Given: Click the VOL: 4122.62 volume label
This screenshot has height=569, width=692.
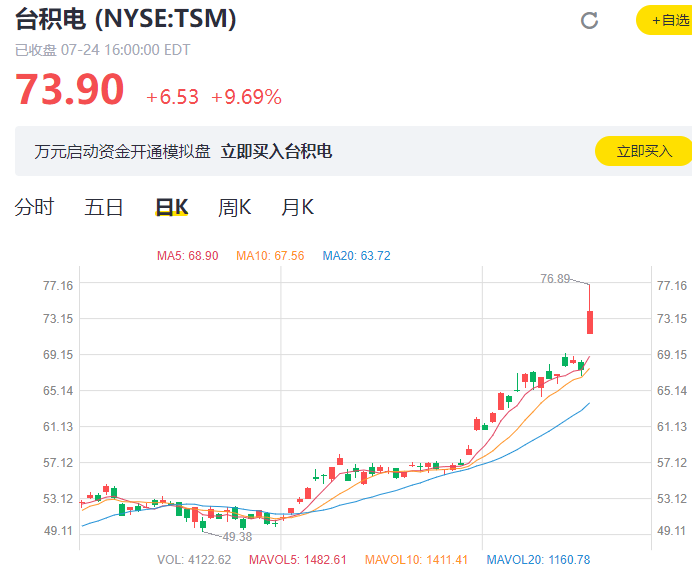Looking at the screenshot, I should click(194, 559).
